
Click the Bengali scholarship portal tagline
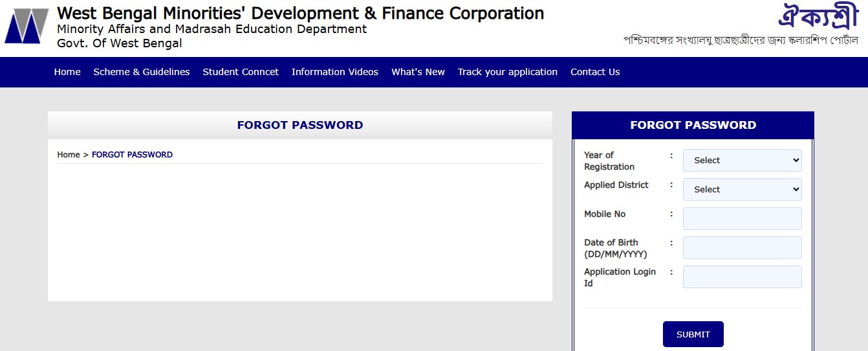pyautogui.click(x=741, y=40)
